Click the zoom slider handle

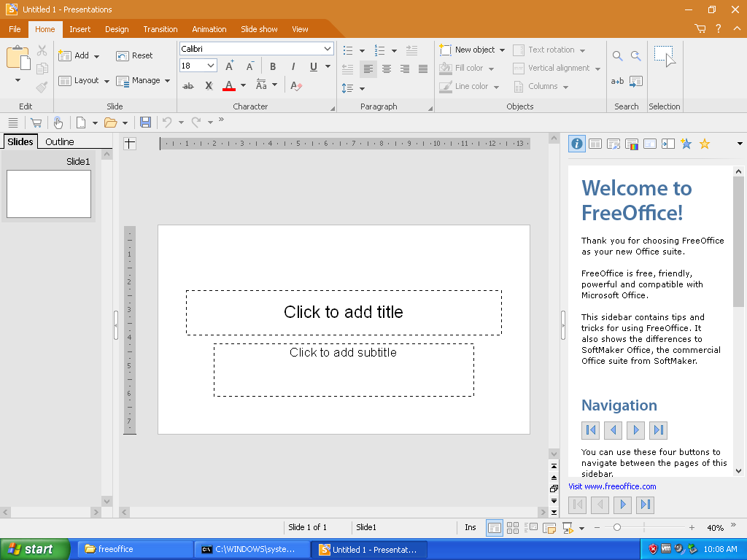point(617,527)
